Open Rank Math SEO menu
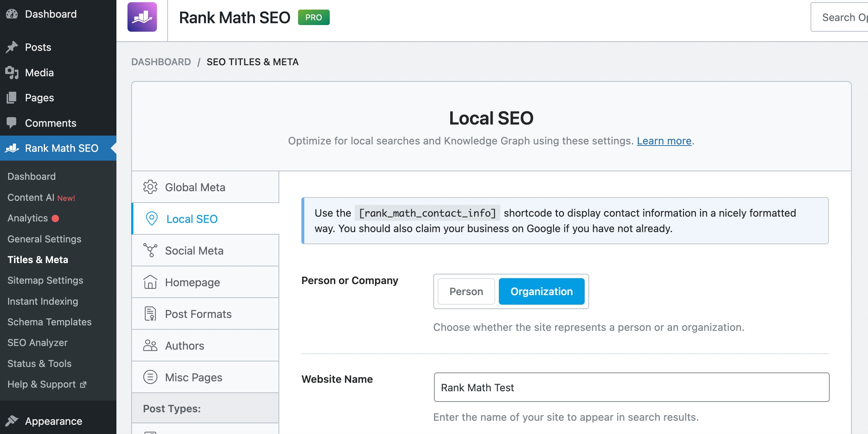The height and width of the screenshot is (434, 868). point(58,148)
